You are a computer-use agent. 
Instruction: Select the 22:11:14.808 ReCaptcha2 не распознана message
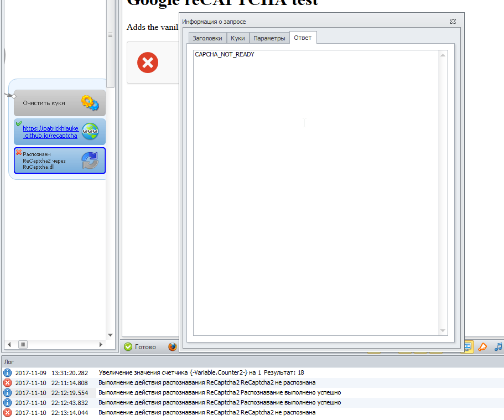[207, 383]
